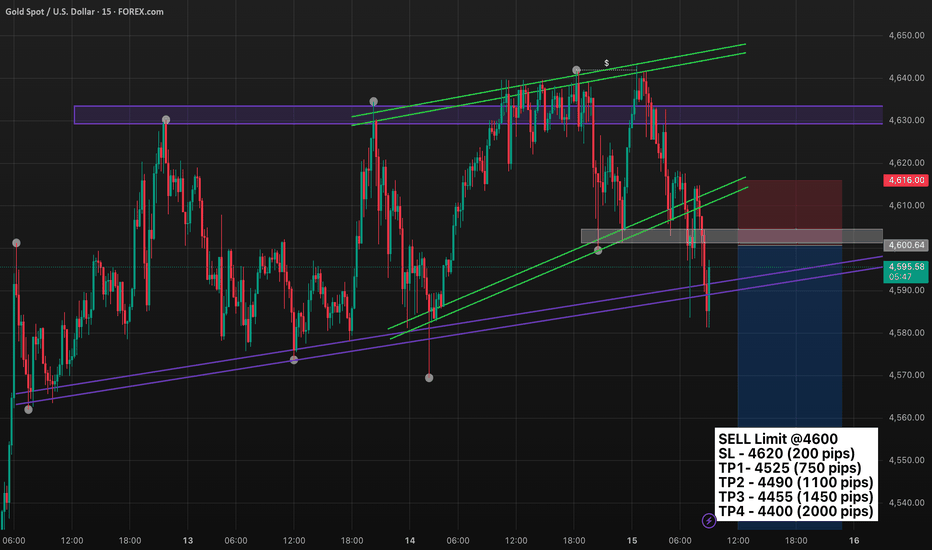Click the "$" marker above the highest peak
The width and height of the screenshot is (932, 550).
coord(606,62)
